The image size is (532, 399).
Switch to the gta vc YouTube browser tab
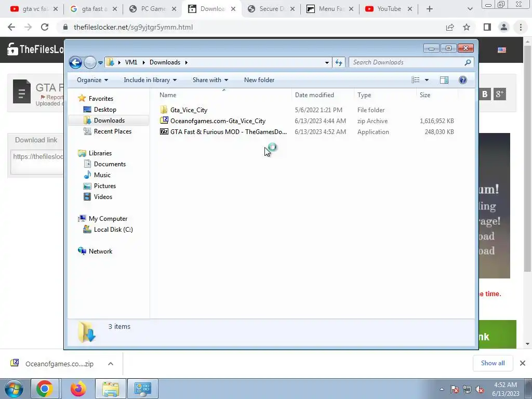pyautogui.click(x=34, y=9)
